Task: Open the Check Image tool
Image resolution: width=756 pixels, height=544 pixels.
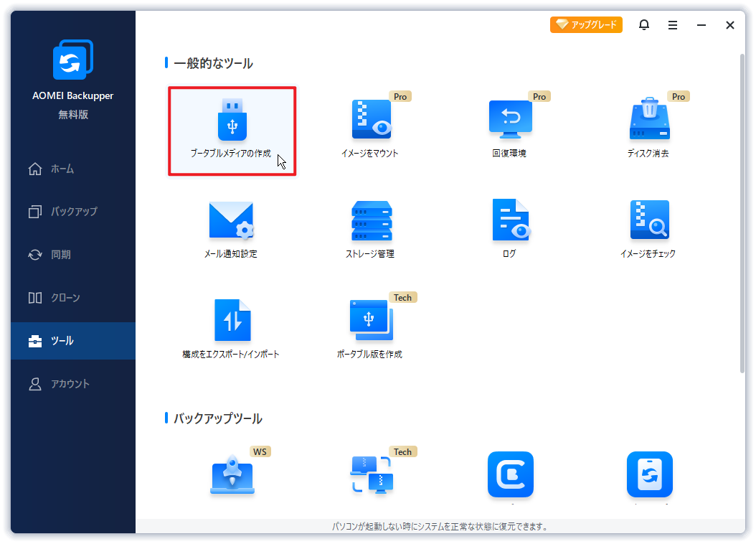Action: (649, 228)
